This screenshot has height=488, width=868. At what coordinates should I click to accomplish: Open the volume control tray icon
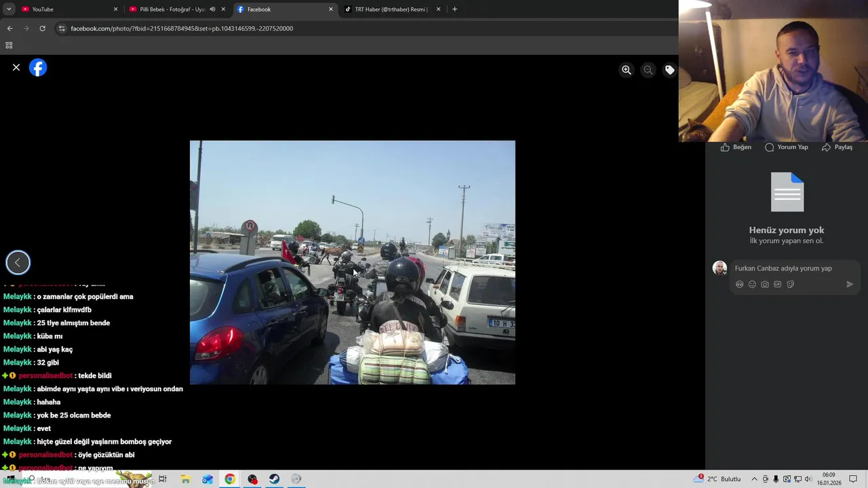(x=808, y=479)
